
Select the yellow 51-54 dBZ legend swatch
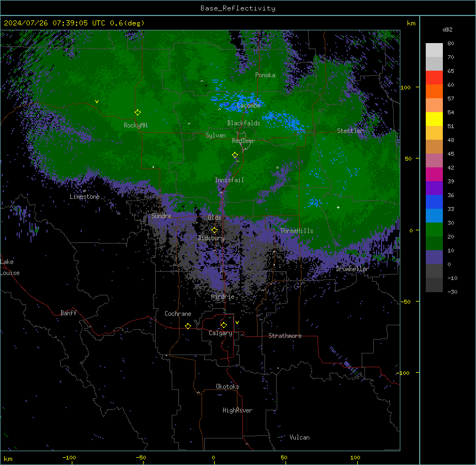[x=434, y=119]
